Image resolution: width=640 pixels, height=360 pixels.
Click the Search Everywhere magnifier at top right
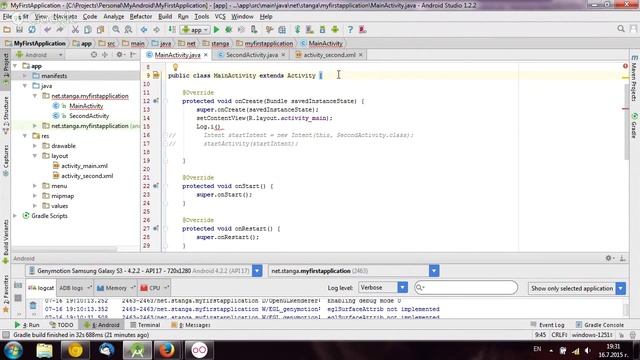[621, 29]
